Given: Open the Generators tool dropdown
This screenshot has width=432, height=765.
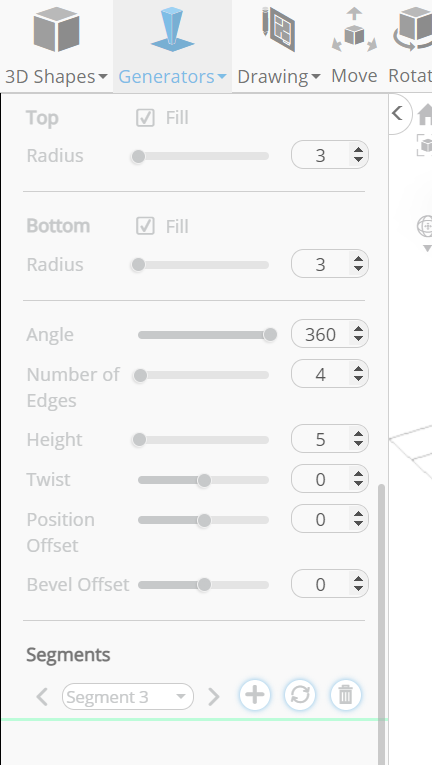Looking at the screenshot, I should [172, 46].
